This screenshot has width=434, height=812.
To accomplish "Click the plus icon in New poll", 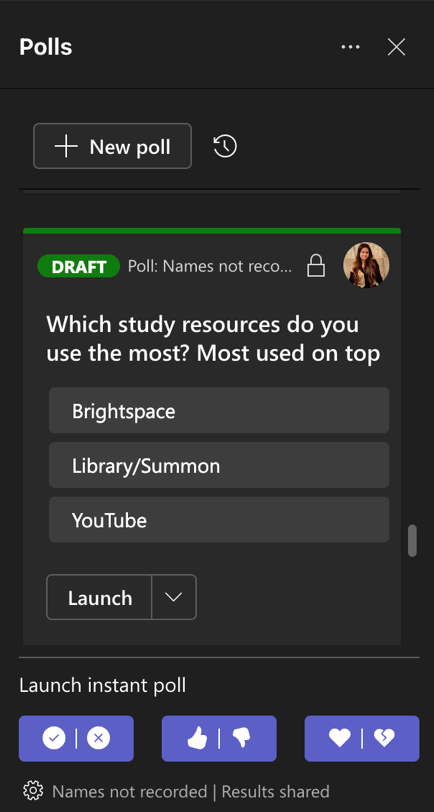I will [x=66, y=147].
